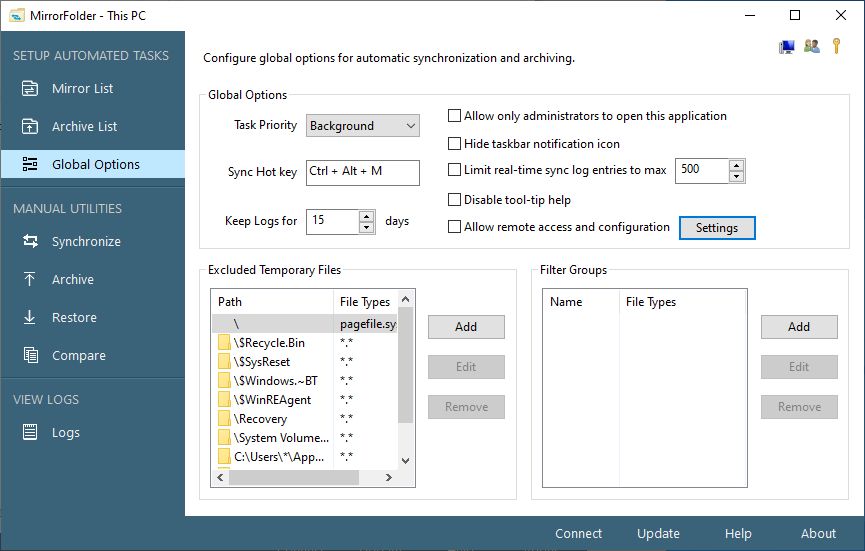Click the Update link
Image resolution: width=865 pixels, height=551 pixels.
[x=658, y=533]
